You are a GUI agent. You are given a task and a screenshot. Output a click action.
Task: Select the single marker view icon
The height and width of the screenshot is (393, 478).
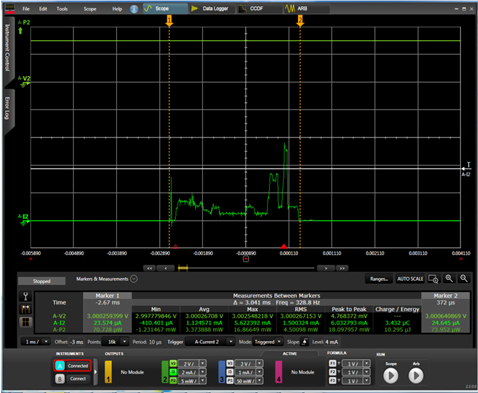coord(26,296)
